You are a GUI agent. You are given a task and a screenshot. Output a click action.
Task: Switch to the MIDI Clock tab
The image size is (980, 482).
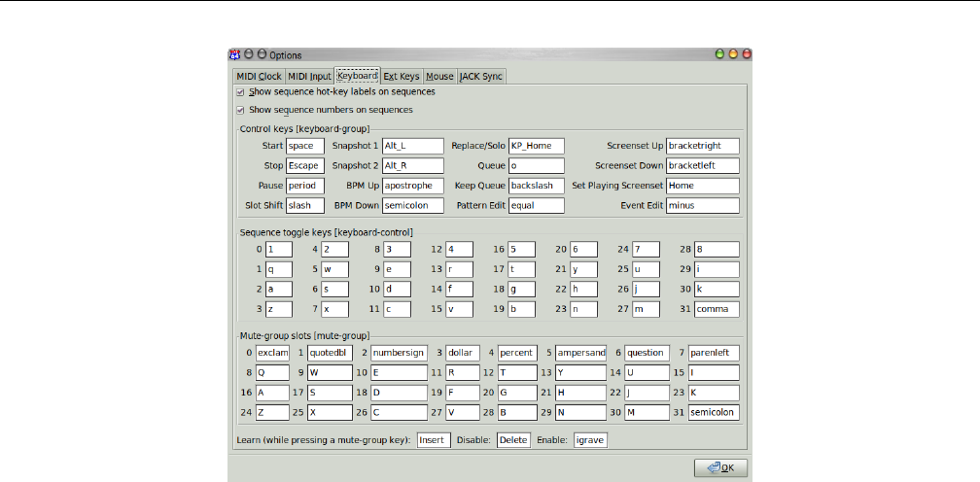pos(258,76)
